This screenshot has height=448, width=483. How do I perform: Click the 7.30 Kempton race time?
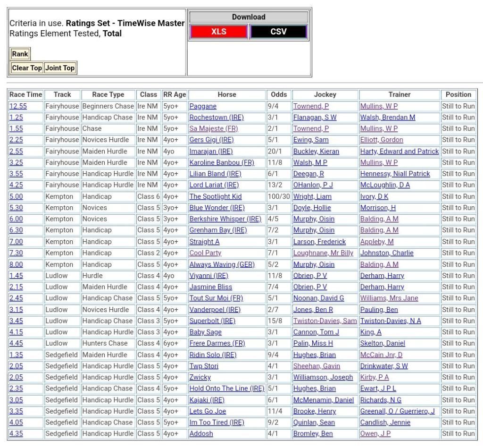pyautogui.click(x=16, y=253)
